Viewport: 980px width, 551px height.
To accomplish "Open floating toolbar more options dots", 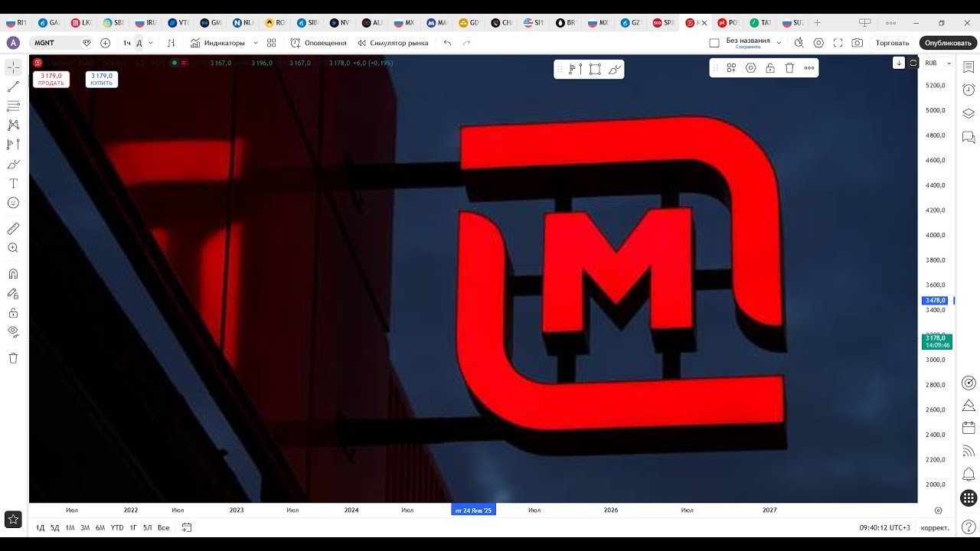I will click(x=809, y=68).
